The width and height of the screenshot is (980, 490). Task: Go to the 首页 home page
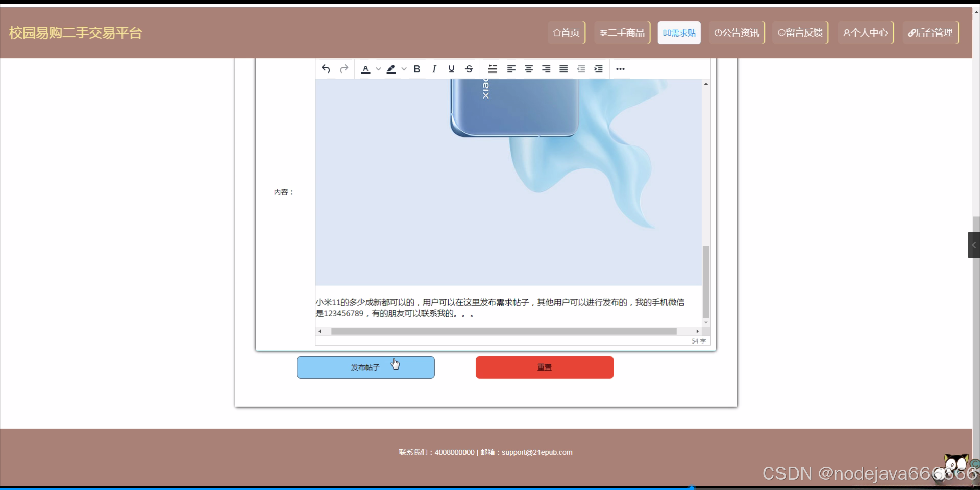tap(566, 33)
